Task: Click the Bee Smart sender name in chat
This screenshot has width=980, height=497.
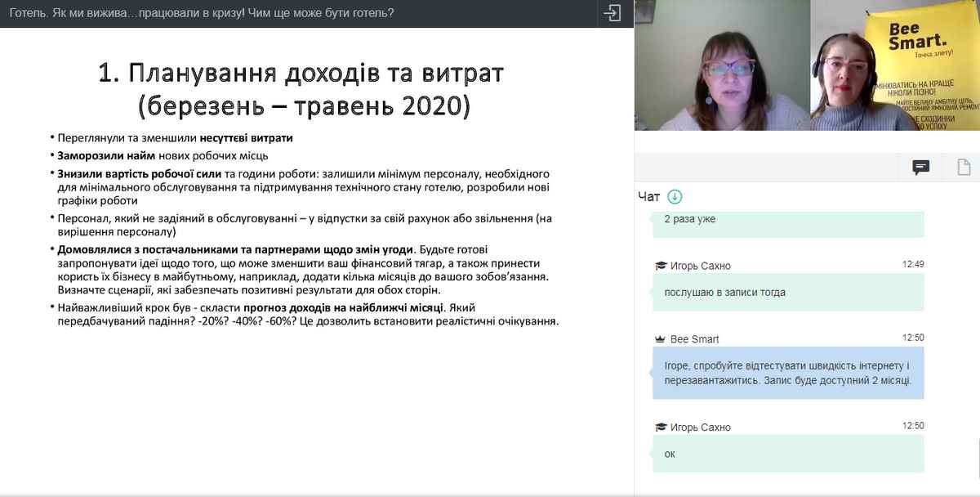Action: coord(694,339)
